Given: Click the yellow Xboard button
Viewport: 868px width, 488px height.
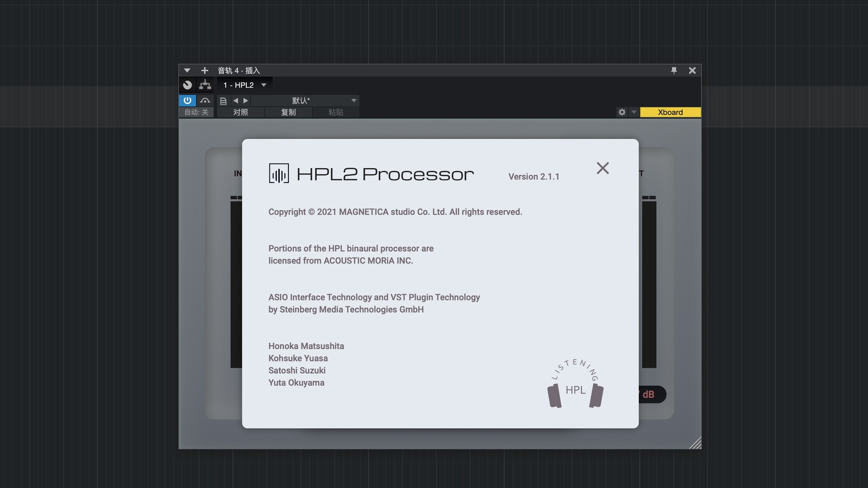Looking at the screenshot, I should click(x=670, y=112).
